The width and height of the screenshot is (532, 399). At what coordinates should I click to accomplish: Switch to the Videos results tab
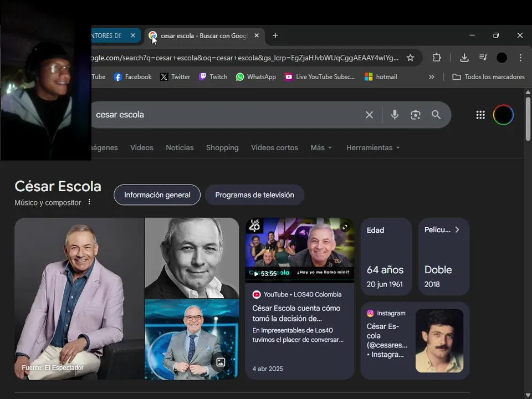[x=142, y=147]
